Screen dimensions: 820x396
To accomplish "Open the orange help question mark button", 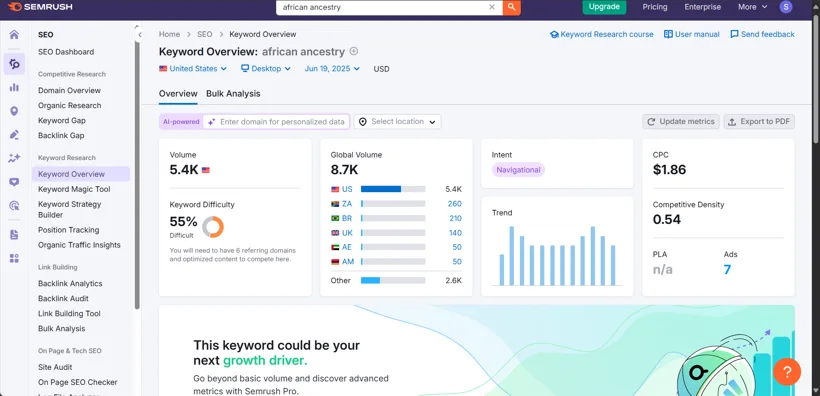I will [x=787, y=372].
